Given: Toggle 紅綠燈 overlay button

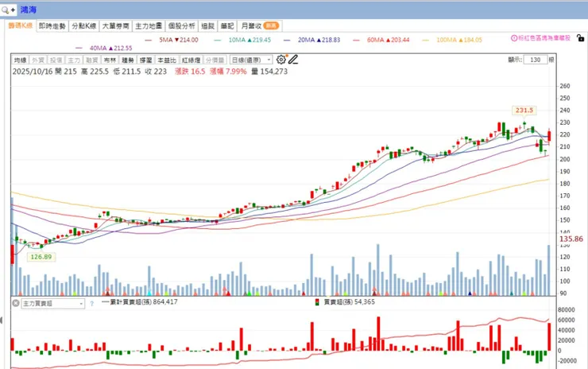Looking at the screenshot, I should click(191, 60).
